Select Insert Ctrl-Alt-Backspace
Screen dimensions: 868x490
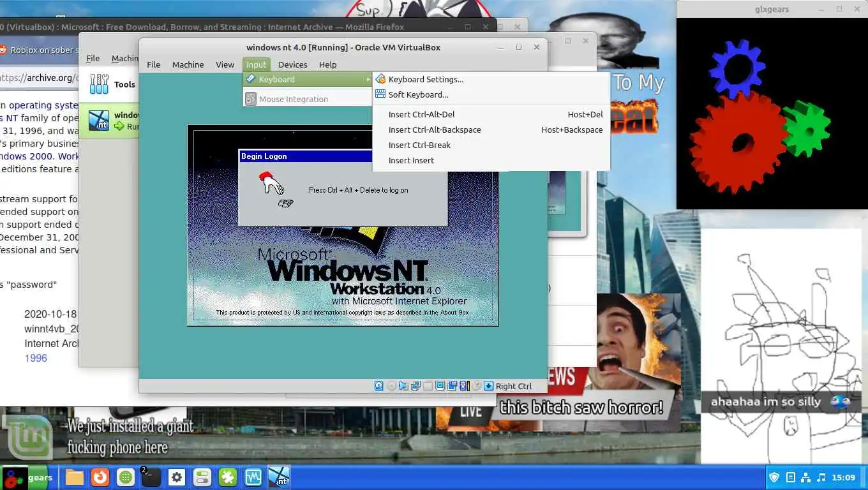coord(491,130)
